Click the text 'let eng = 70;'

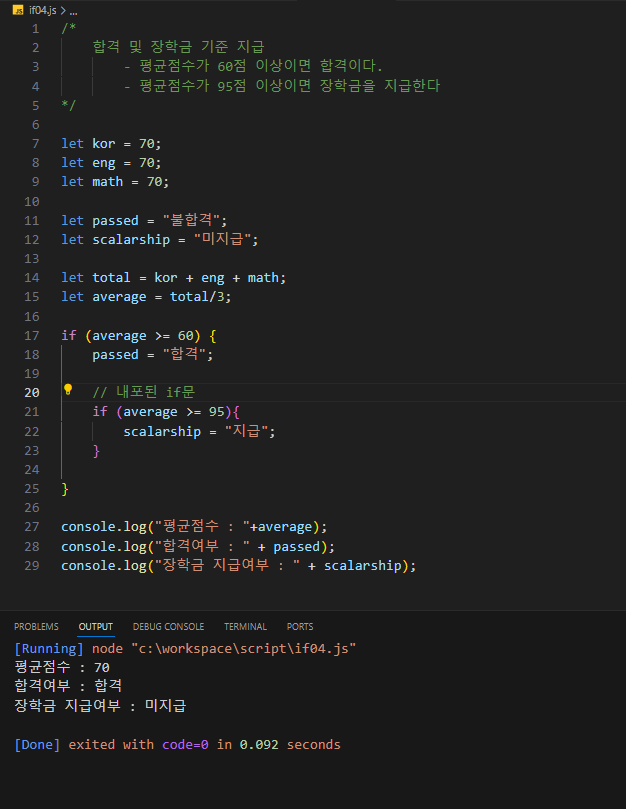point(111,163)
